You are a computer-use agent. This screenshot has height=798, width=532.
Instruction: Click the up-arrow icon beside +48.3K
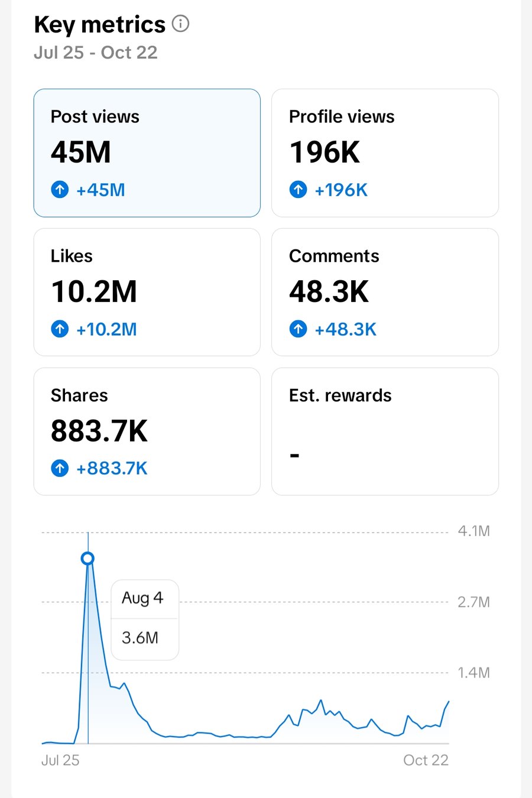pos(298,329)
